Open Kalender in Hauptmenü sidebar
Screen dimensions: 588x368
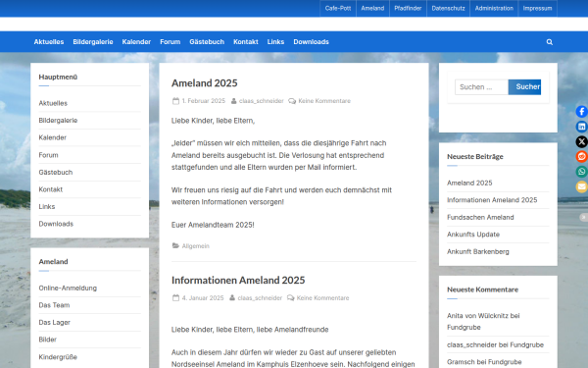pyautogui.click(x=53, y=137)
